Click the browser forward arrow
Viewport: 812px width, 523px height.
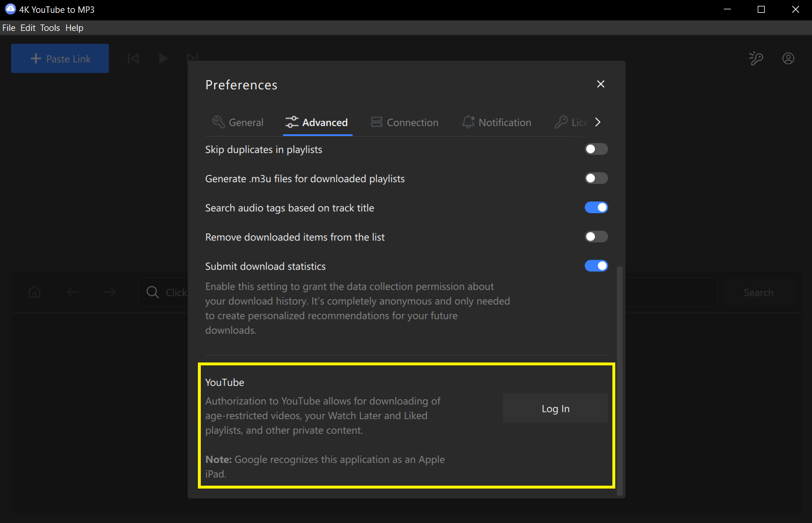[110, 292]
